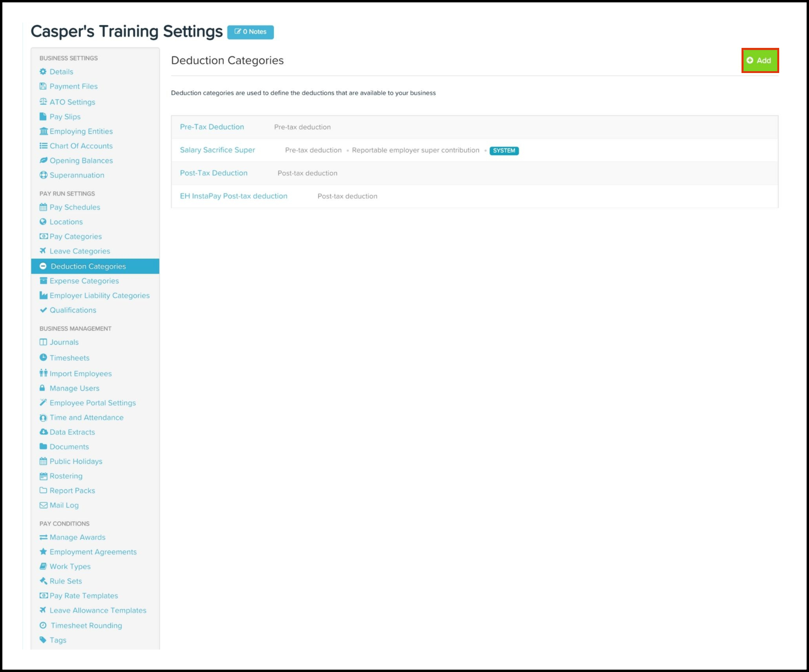Click the Tags icon in sidebar
This screenshot has width=809, height=672.
(43, 640)
